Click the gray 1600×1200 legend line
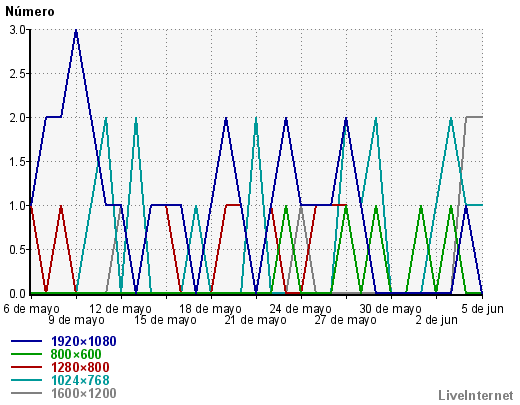Viewport: 520px width, 405px height. (x=26, y=393)
